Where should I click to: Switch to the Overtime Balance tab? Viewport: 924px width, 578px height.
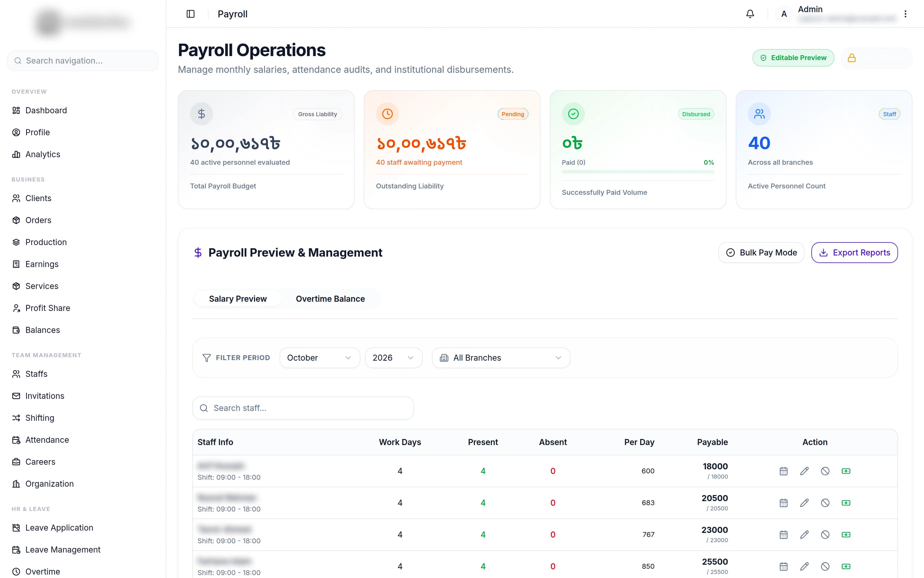pos(330,299)
